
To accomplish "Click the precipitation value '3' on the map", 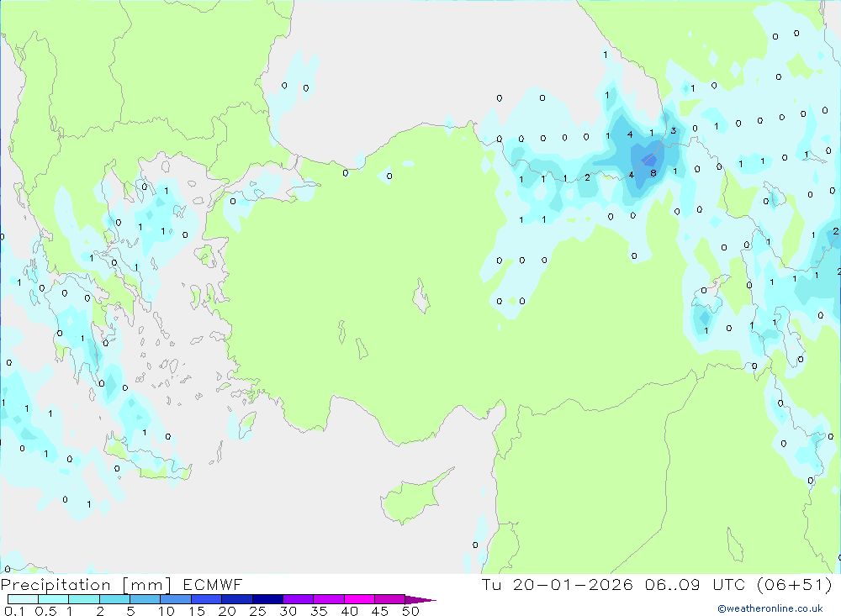I will pos(673,131).
